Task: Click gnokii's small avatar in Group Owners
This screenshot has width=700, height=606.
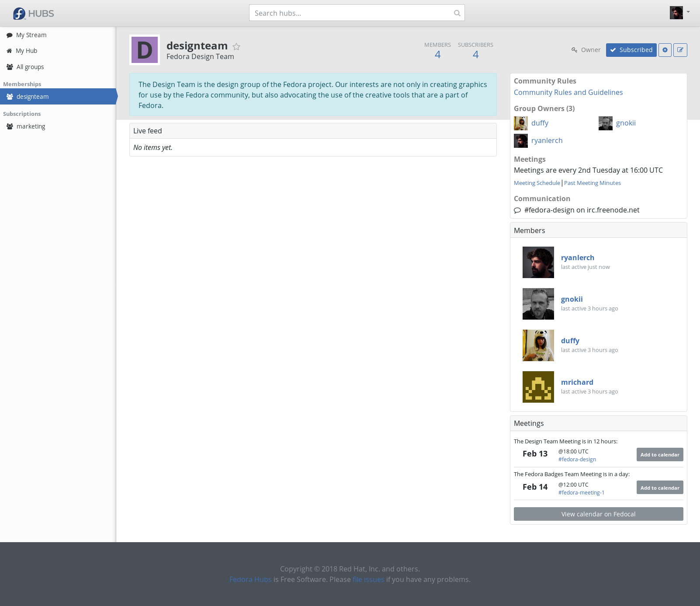Action: click(x=606, y=123)
